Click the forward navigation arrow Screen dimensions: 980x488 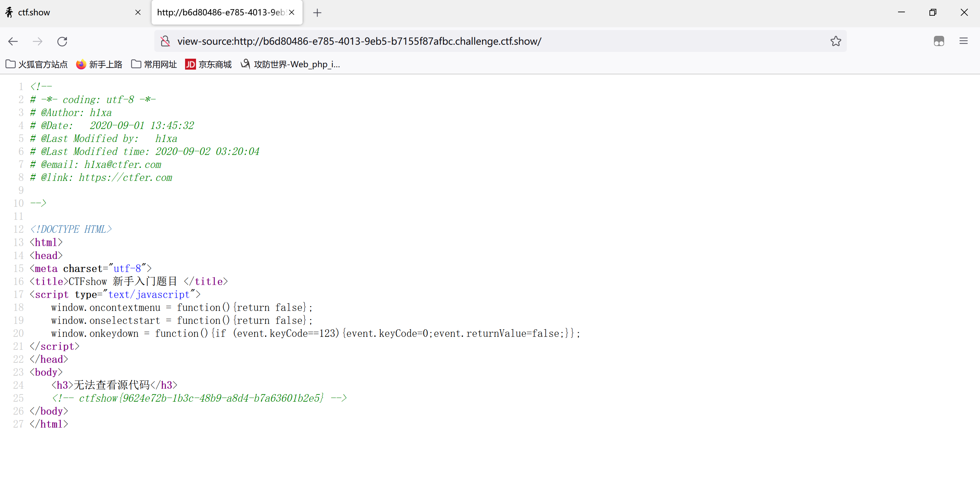(37, 41)
